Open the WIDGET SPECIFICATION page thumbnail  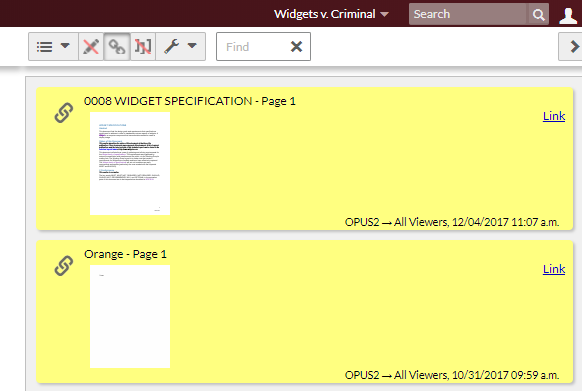(130, 163)
